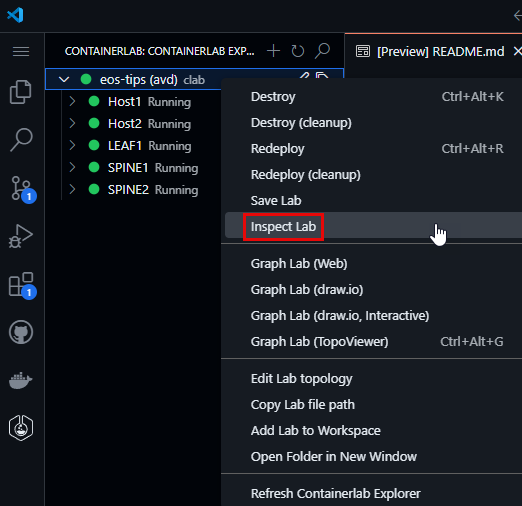The height and width of the screenshot is (506, 522).
Task: Collapse the eos-tips (avd) lab node
Action: [x=64, y=80]
